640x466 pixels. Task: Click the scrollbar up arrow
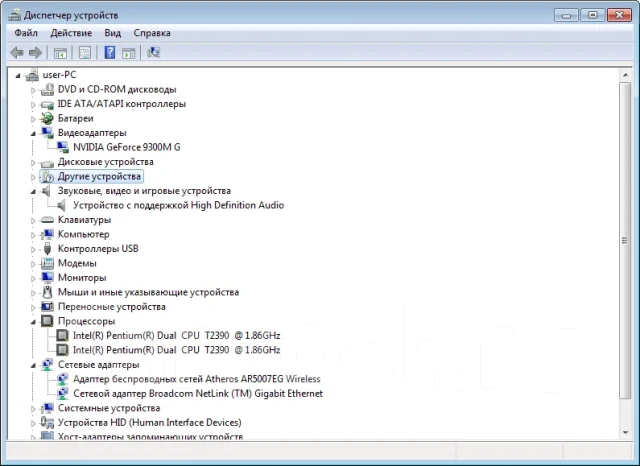[625, 75]
